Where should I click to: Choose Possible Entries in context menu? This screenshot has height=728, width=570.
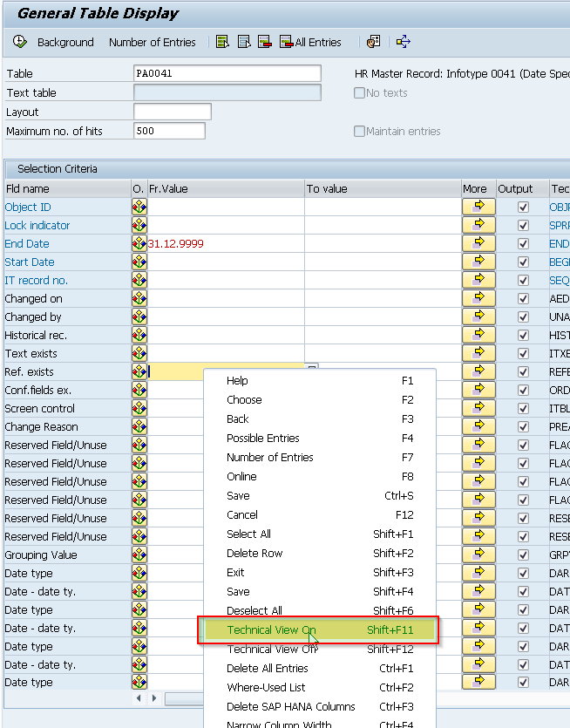(x=262, y=439)
